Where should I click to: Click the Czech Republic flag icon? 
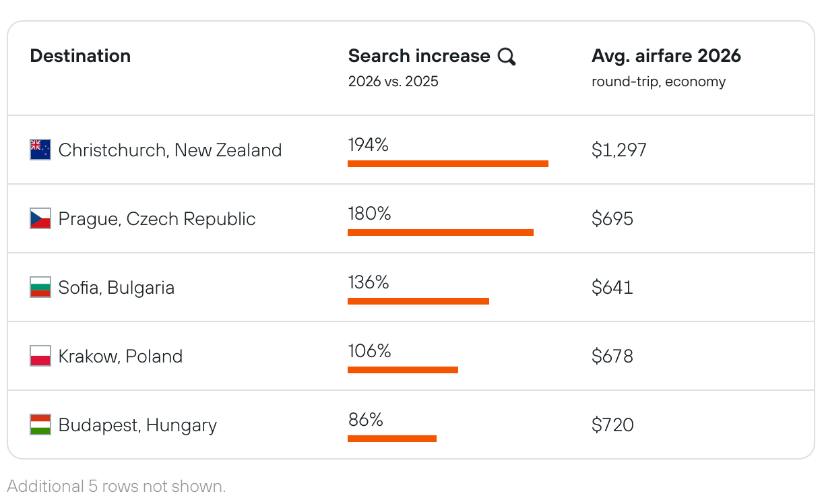[40, 218]
